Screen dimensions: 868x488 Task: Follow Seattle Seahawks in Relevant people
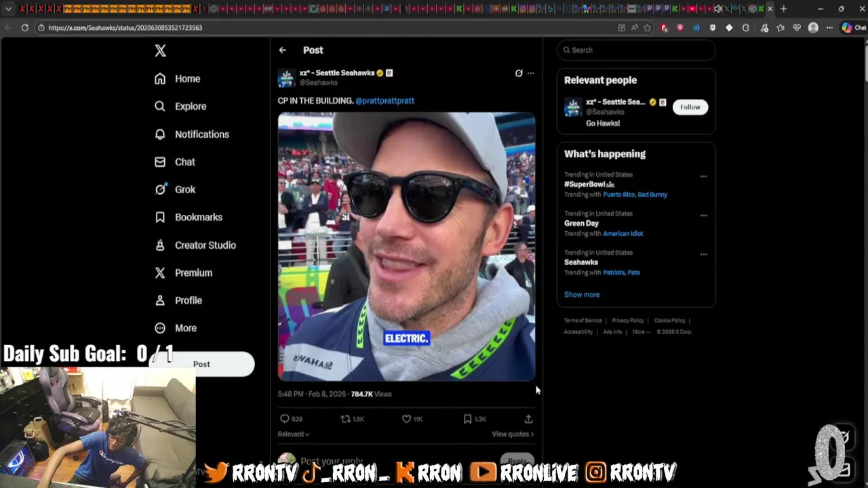click(x=690, y=107)
